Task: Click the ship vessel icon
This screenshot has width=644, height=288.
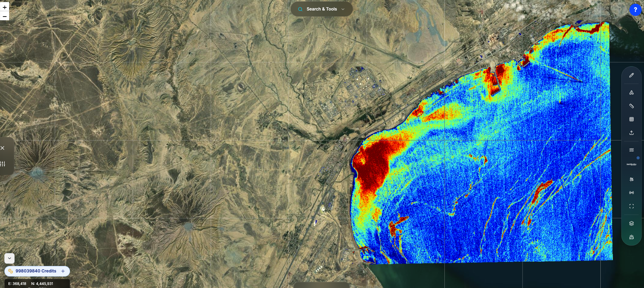Action: (x=631, y=237)
